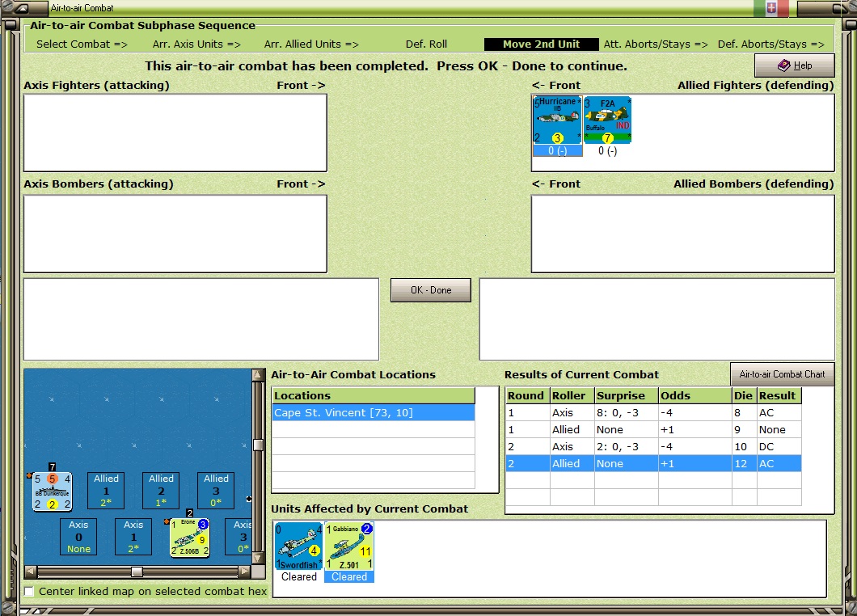The image size is (857, 616).
Task: Select round 2 Axis row with die 10
Action: pyautogui.click(x=654, y=446)
